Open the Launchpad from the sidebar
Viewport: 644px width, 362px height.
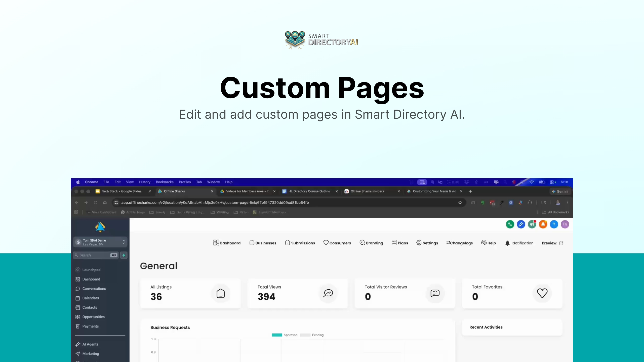[x=91, y=269]
